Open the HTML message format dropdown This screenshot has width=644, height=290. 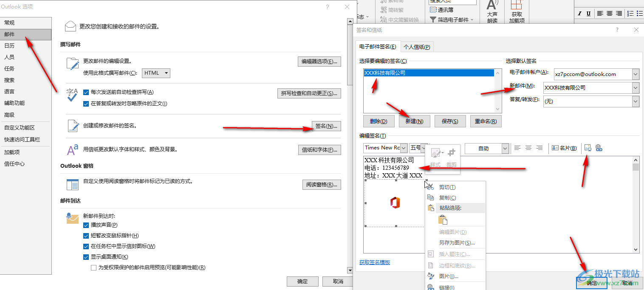pos(156,73)
